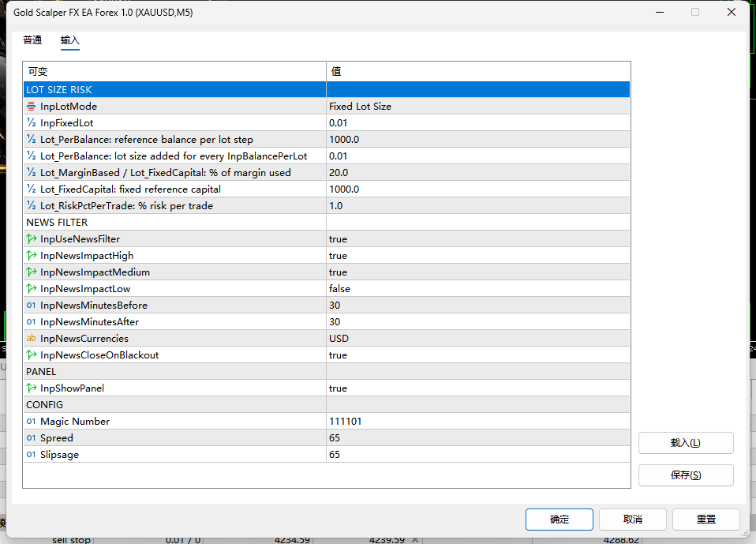Edit the InpNewsMinutesBefore value 30

click(477, 306)
